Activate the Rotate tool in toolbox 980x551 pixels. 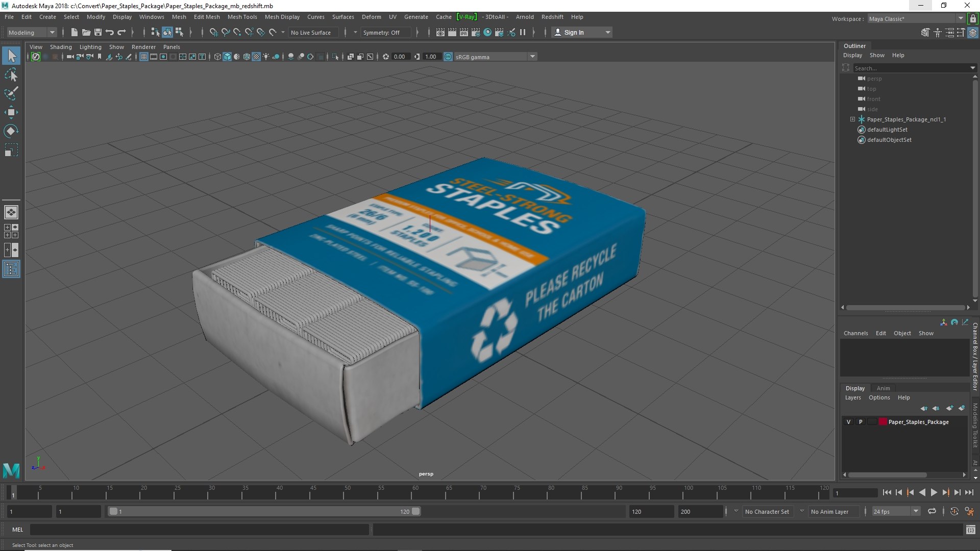(x=11, y=131)
